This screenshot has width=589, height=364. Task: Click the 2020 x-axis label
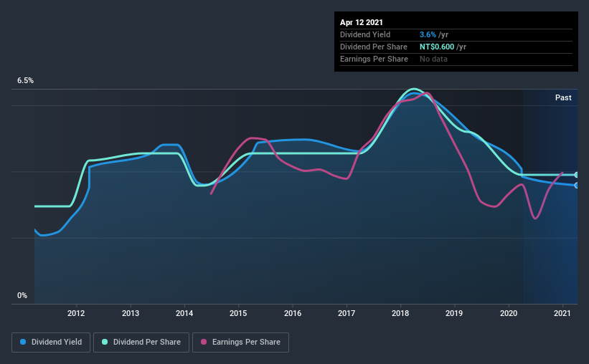(509, 313)
